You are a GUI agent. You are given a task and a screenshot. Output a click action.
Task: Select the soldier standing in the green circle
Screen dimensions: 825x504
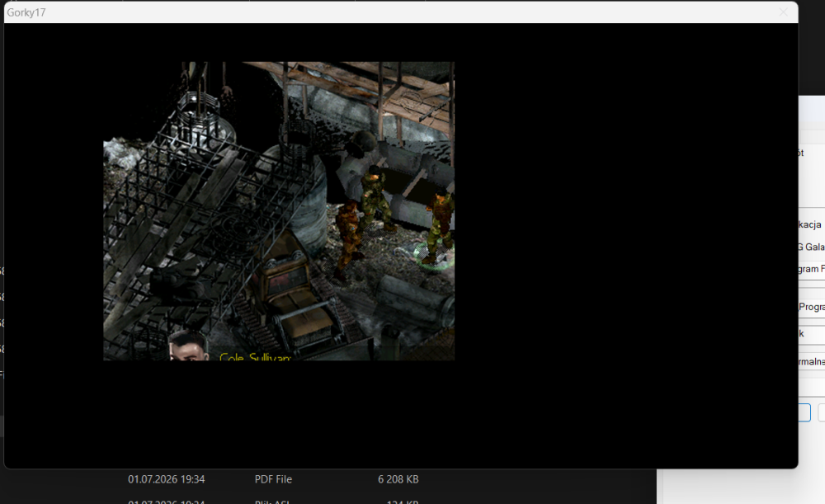click(439, 228)
